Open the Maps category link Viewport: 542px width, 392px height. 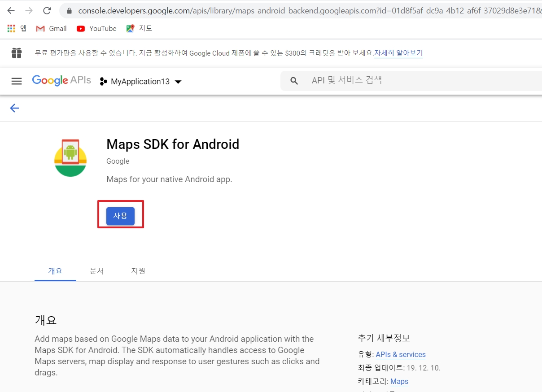399,381
